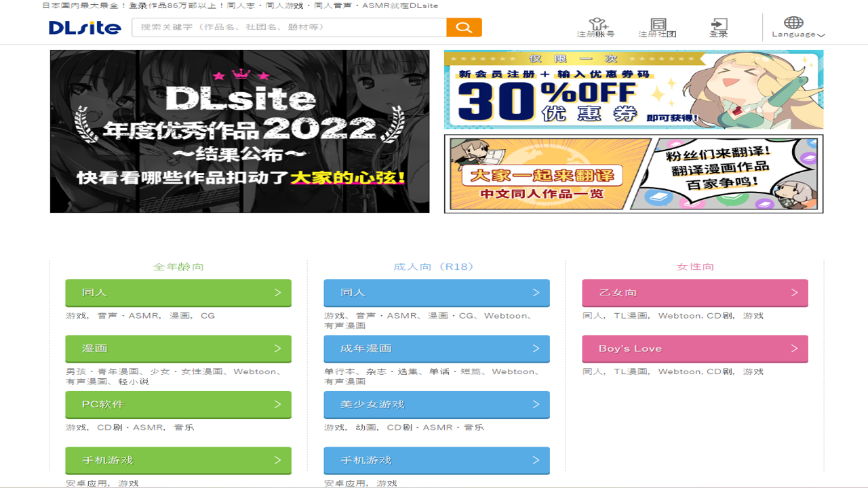868x488 pixels.
Task: Open the PC软件 green button
Action: tap(178, 404)
